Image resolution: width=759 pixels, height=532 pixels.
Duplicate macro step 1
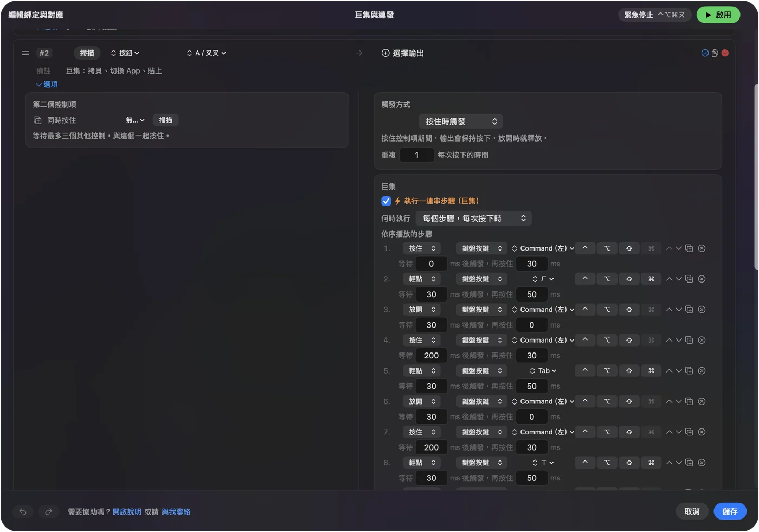click(x=689, y=248)
